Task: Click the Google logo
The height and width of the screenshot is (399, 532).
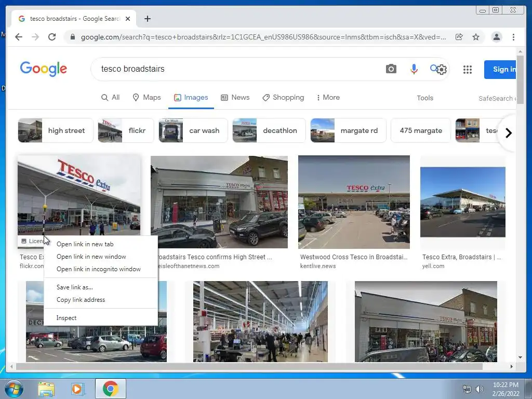Action: click(44, 69)
